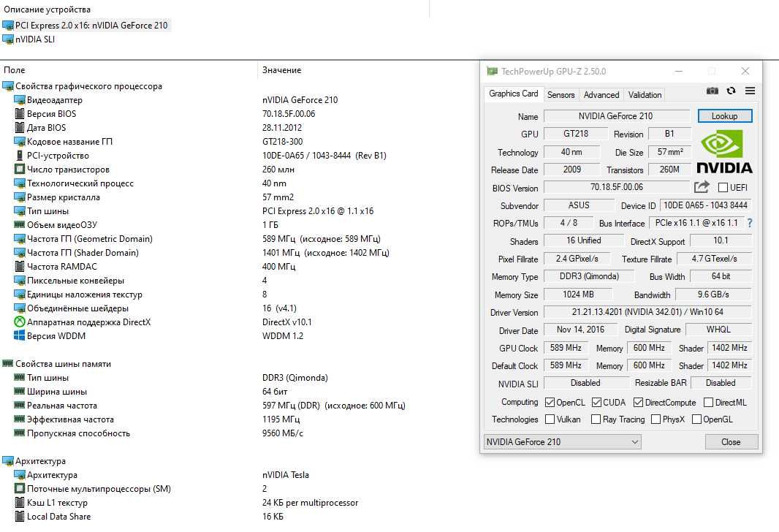The width and height of the screenshot is (779, 532).
Task: Click the Driver Version field
Action: pyautogui.click(x=647, y=312)
